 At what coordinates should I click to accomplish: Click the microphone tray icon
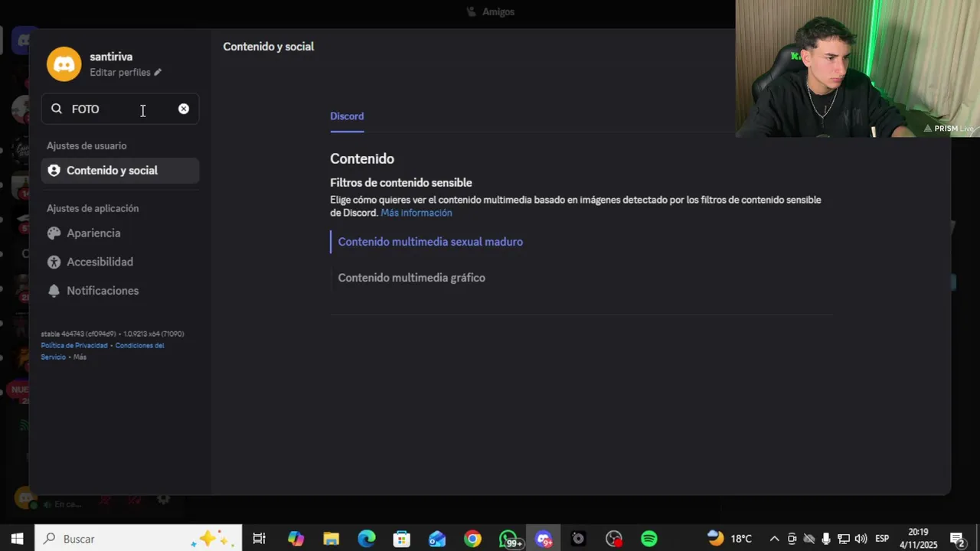pyautogui.click(x=826, y=539)
